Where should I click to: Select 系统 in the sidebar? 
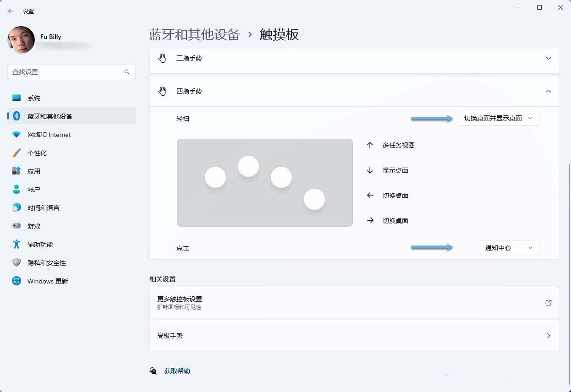click(x=34, y=98)
